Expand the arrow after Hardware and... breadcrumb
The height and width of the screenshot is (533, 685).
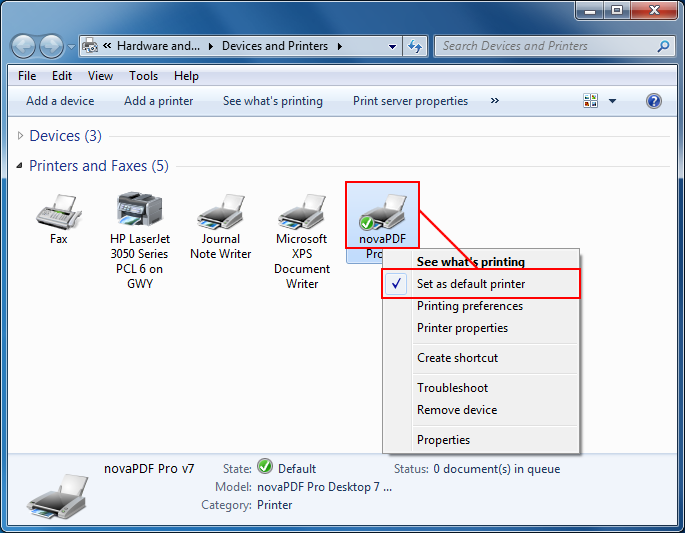[x=211, y=46]
